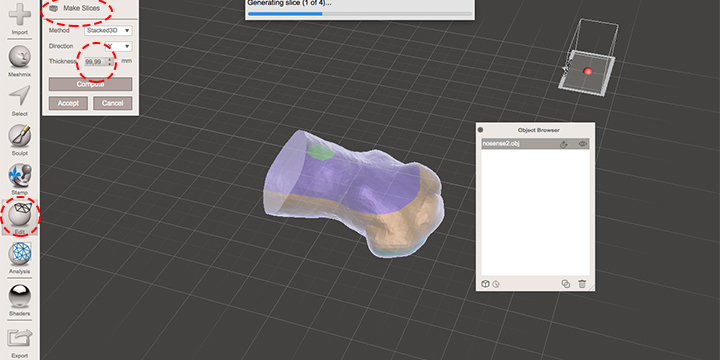Click the slice generation progress bar
The image size is (720, 360).
pos(359,14)
